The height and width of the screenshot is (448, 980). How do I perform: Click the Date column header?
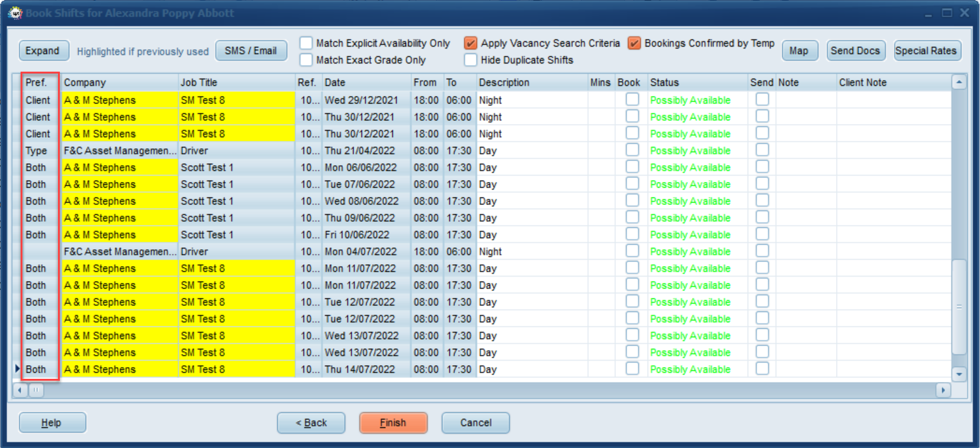[x=367, y=82]
